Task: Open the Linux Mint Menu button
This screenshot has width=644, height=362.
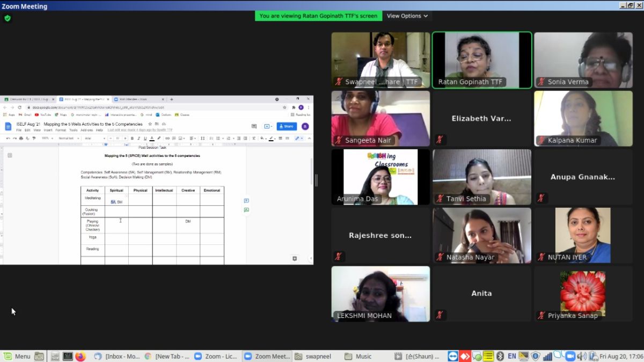Action: click(x=17, y=356)
